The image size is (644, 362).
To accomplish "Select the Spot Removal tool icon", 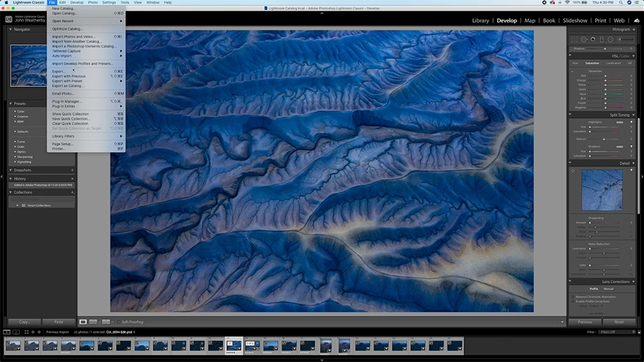I will [x=584, y=40].
